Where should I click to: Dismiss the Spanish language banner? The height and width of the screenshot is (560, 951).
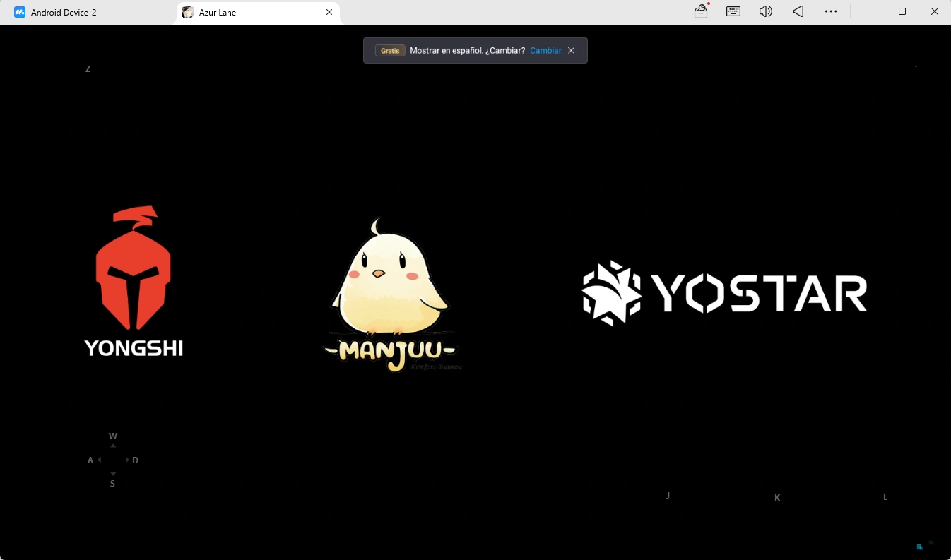[x=572, y=51]
